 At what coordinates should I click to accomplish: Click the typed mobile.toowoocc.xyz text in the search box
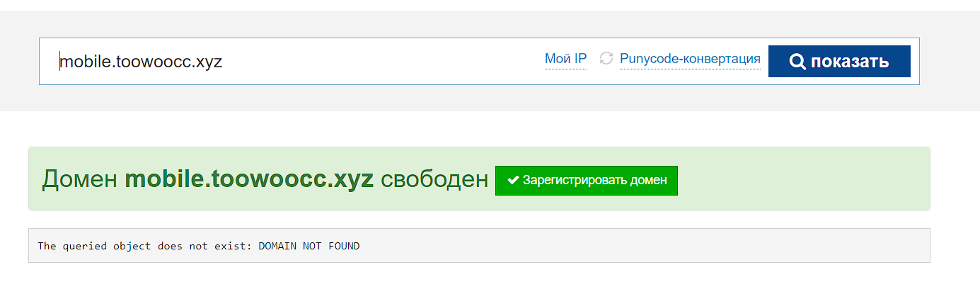(142, 62)
